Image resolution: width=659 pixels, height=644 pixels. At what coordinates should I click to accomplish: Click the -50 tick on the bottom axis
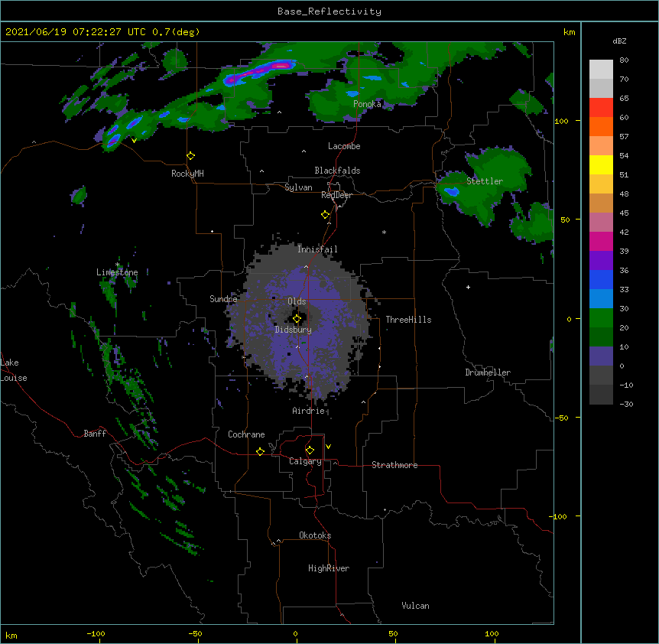click(195, 633)
